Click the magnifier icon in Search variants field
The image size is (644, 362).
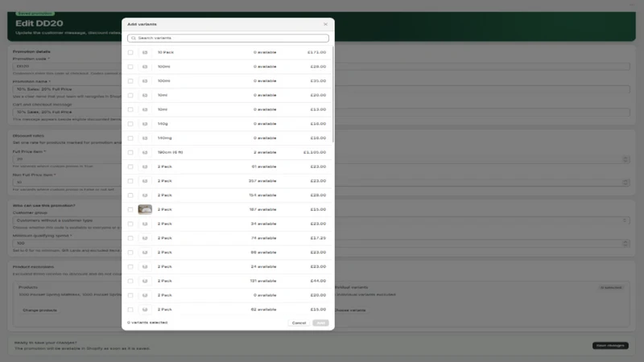tap(134, 38)
